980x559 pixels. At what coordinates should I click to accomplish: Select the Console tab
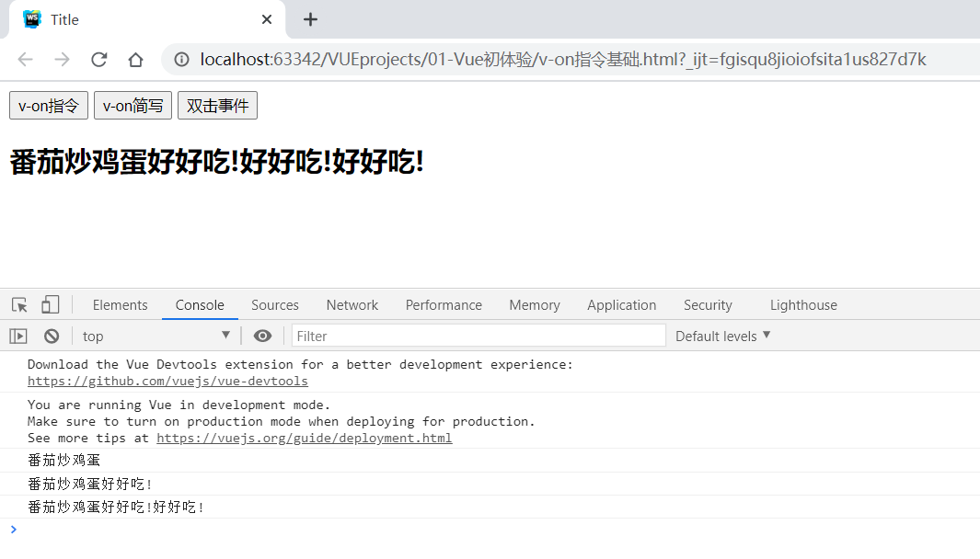tap(200, 305)
